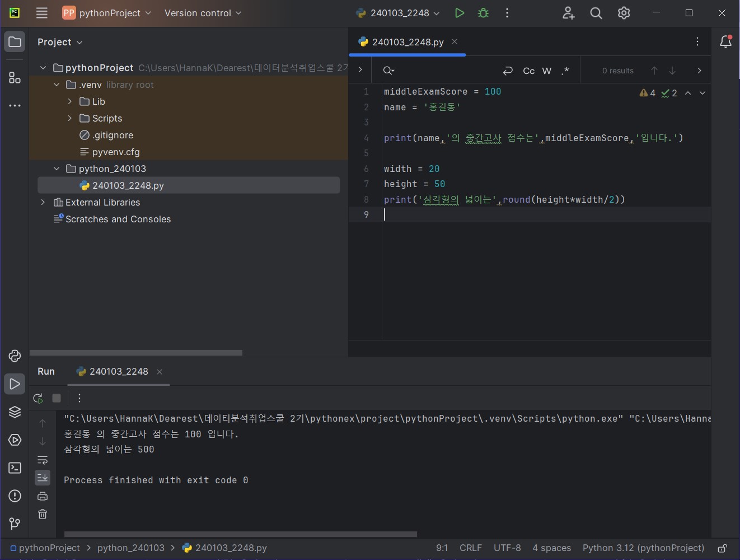The width and height of the screenshot is (740, 560).
Task: Collapse the python_240103 folder
Action: pyautogui.click(x=56, y=169)
